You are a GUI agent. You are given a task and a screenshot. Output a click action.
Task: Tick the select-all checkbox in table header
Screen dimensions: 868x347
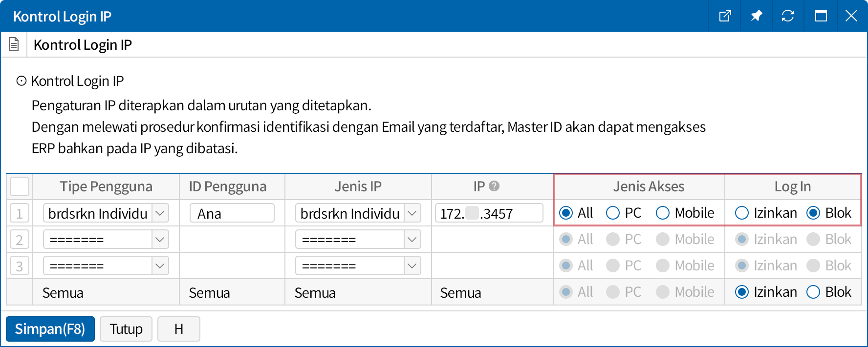20,186
